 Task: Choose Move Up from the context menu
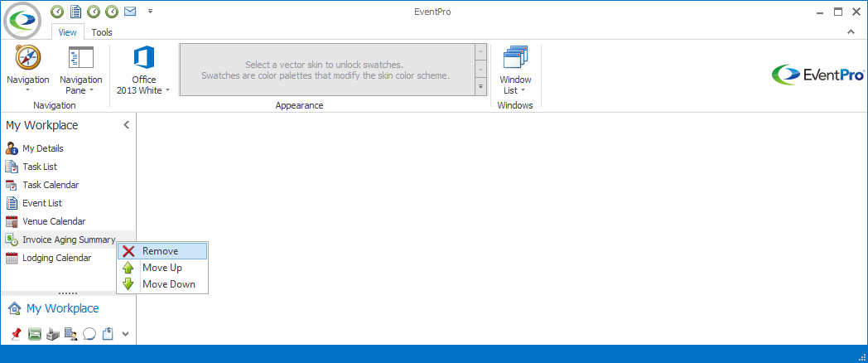pyautogui.click(x=162, y=268)
